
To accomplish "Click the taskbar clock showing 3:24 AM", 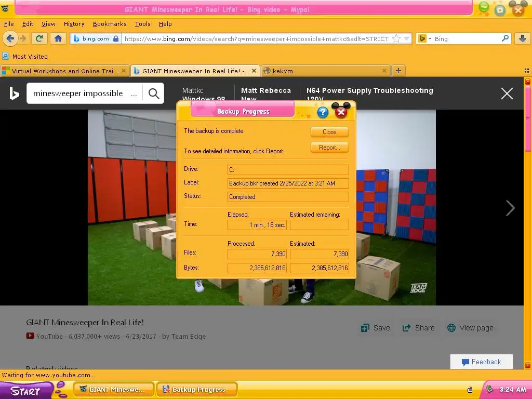I will (513, 390).
